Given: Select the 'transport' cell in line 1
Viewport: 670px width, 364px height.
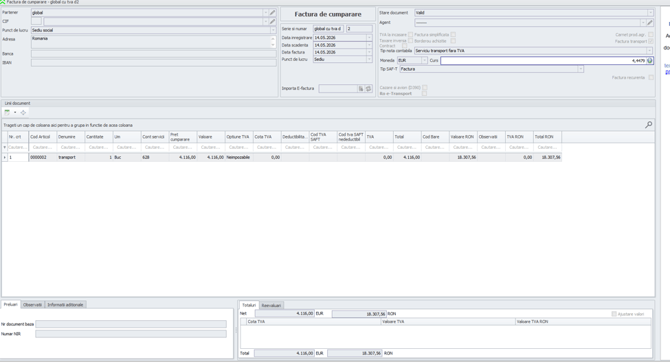Looking at the screenshot, I should coord(71,157).
